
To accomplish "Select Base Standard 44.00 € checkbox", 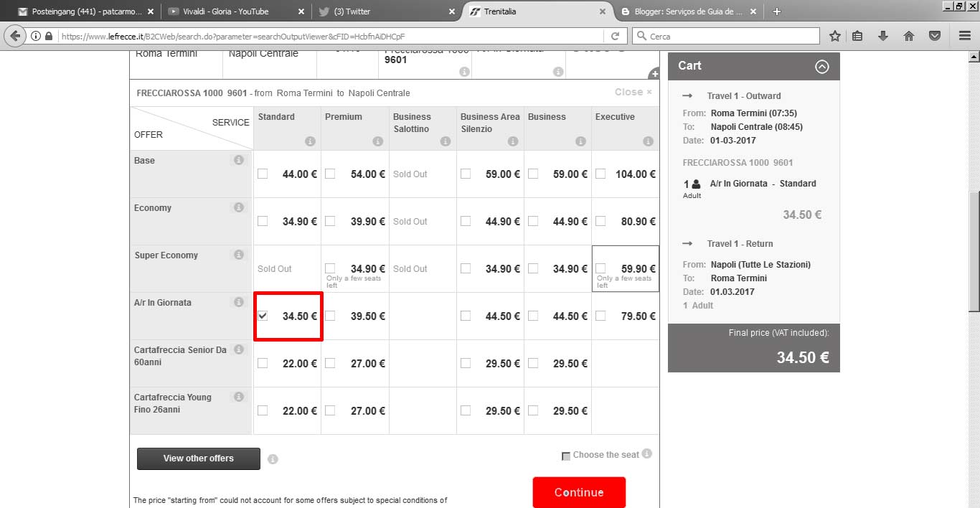I will pos(263,174).
